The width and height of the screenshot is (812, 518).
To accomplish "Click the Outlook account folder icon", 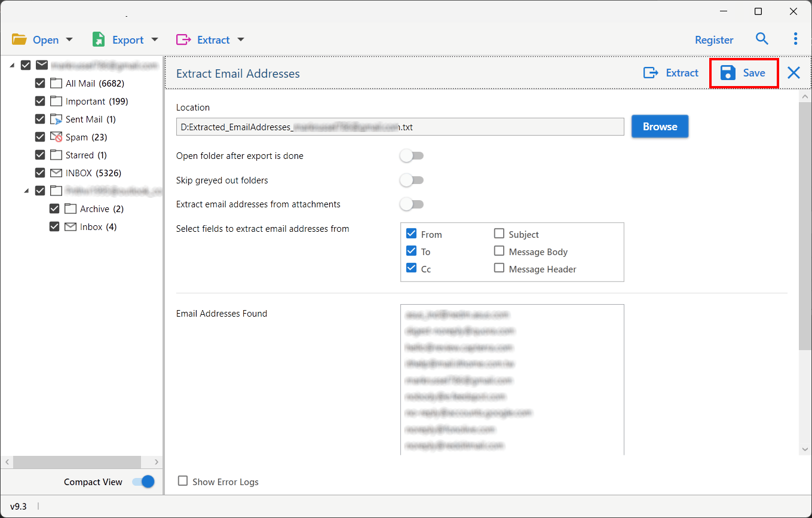I will pyautogui.click(x=56, y=191).
